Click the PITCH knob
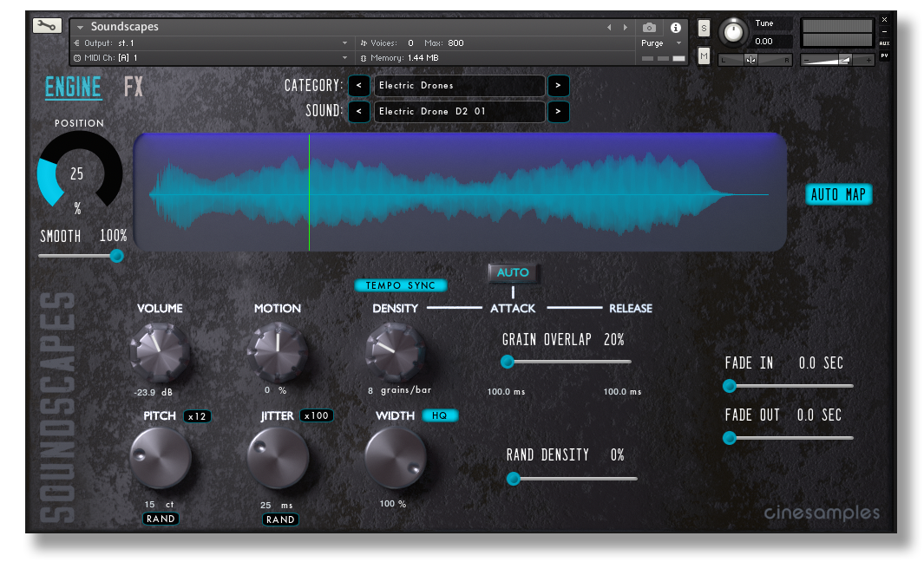 161,458
